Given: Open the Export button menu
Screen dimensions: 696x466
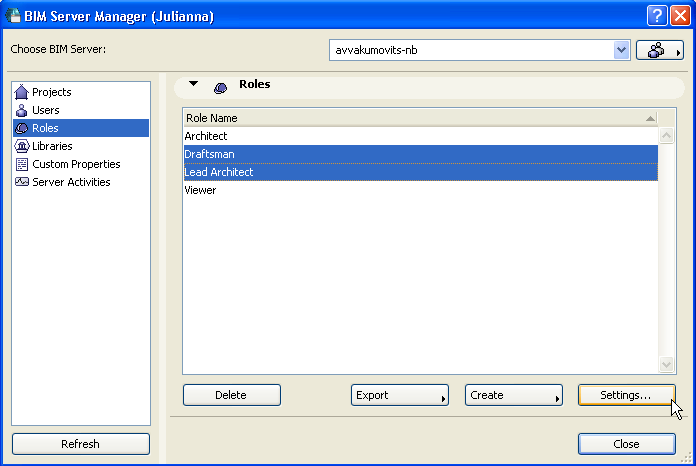Looking at the screenshot, I should coord(399,395).
